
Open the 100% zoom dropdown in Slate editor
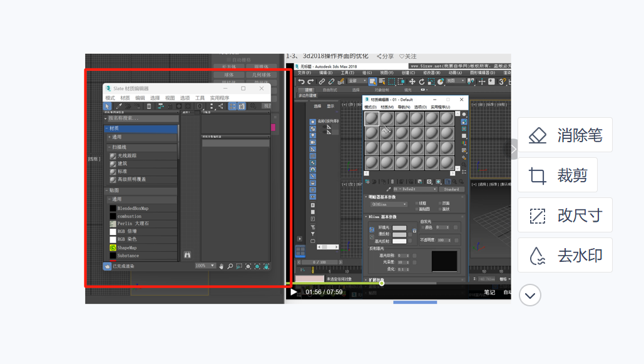point(205,266)
